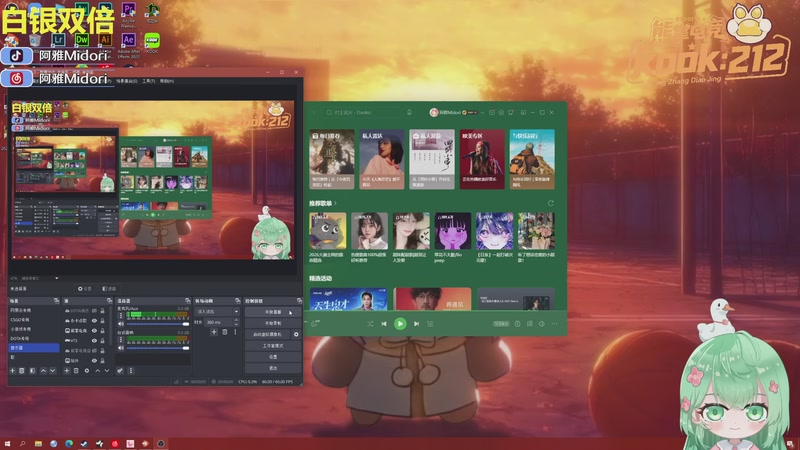Toggle Studio Mode button in OBS controls

[273, 346]
